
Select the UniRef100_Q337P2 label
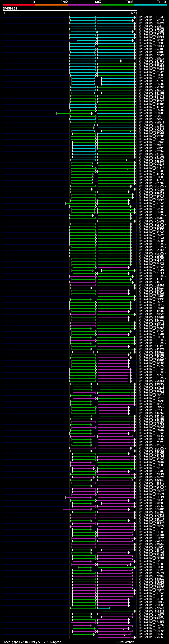[x=152, y=67]
